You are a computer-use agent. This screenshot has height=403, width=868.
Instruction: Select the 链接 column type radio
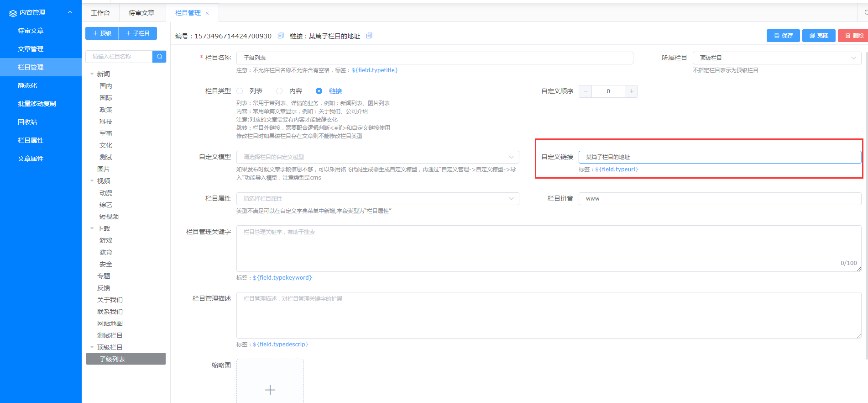[x=319, y=91]
